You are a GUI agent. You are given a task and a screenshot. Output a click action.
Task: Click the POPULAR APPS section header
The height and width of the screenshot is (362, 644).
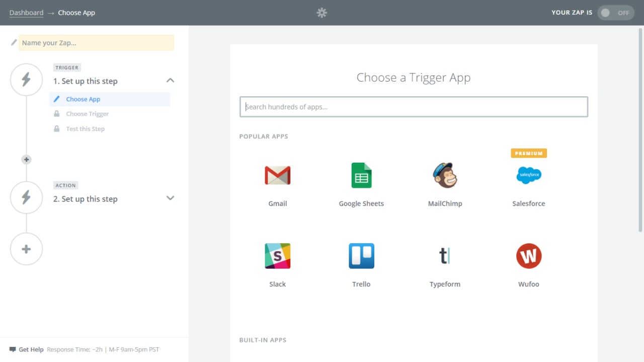click(264, 136)
